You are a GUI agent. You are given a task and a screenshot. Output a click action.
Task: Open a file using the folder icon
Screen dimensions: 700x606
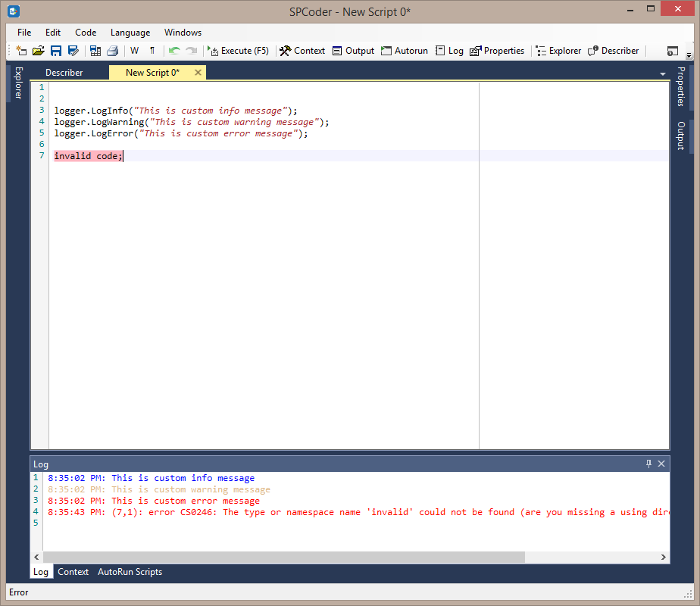[x=39, y=51]
